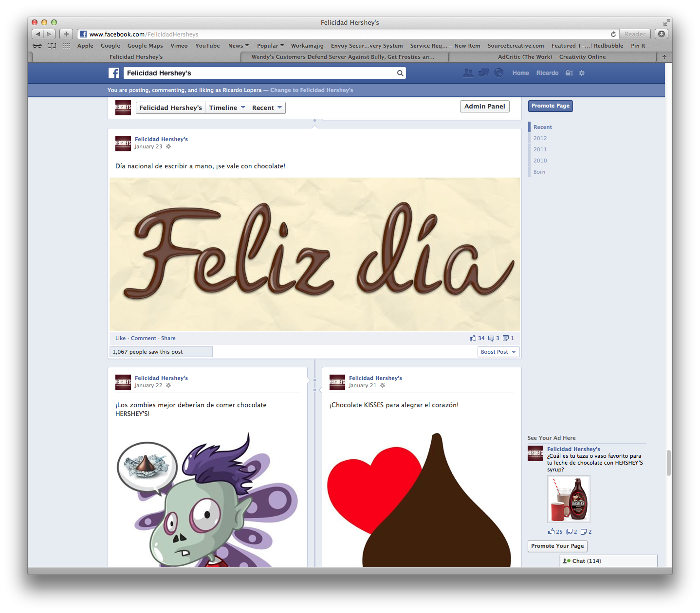Click Safari back arrow button

pyautogui.click(x=38, y=34)
